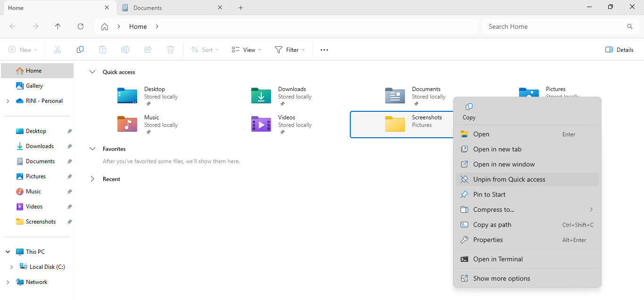Viewport: 644px width, 300px height.
Task: Open the View dropdown menu
Action: tap(247, 50)
